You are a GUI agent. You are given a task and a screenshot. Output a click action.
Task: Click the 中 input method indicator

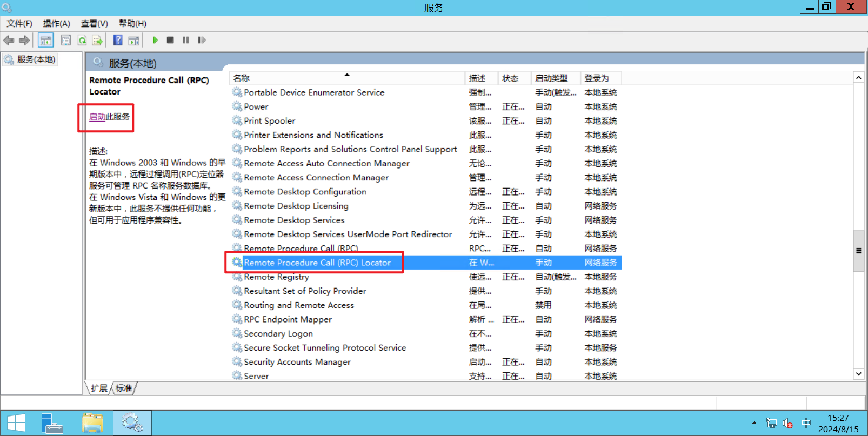(x=806, y=424)
